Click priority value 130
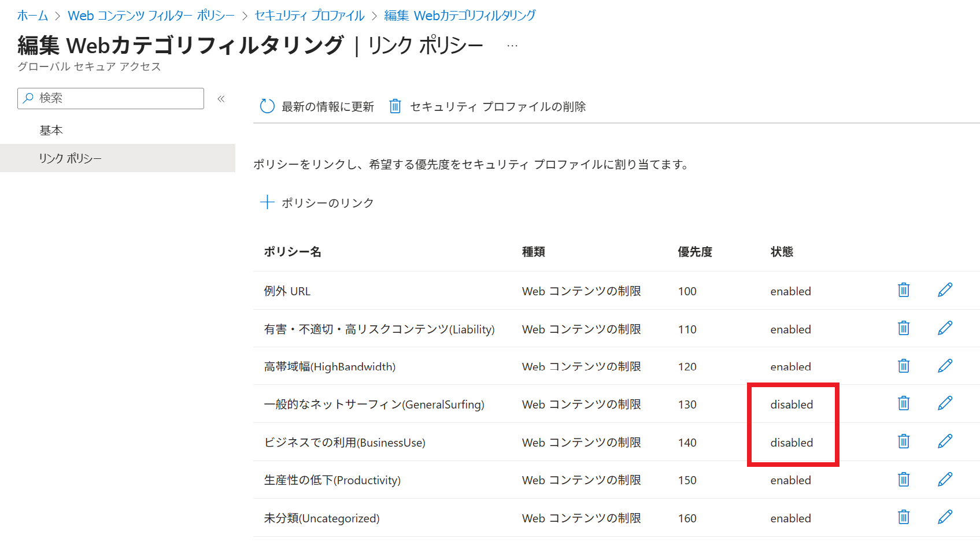 click(x=687, y=404)
